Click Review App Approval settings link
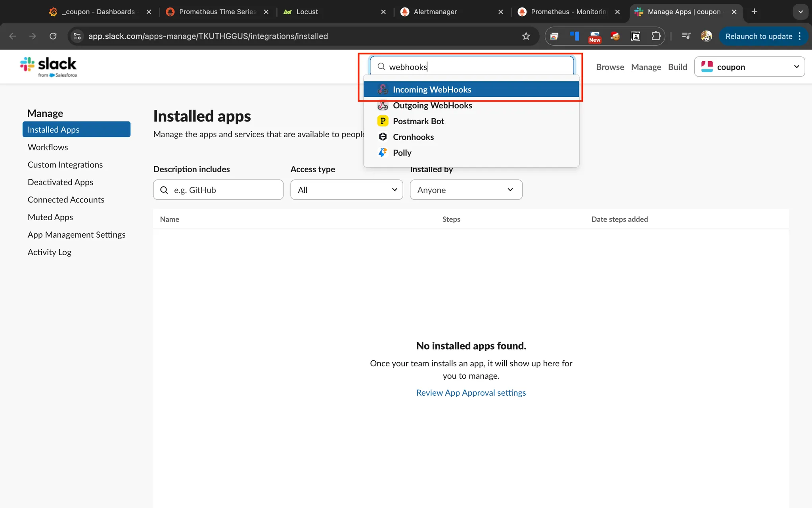The height and width of the screenshot is (508, 812). [x=471, y=393]
